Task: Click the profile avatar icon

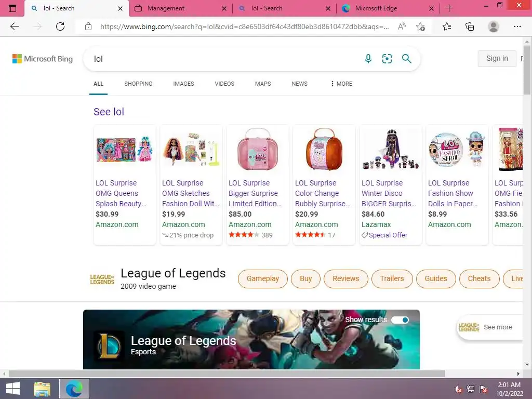Action: (494, 26)
